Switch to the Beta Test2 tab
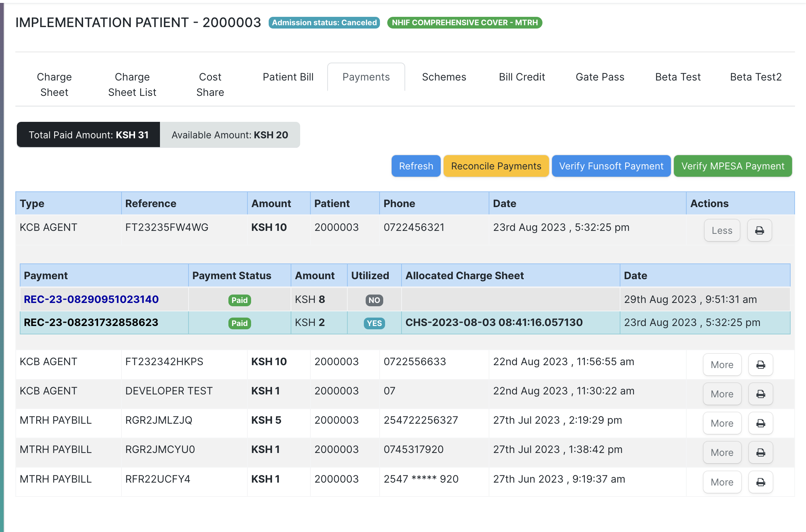Screen dimensions: 806x532 tap(756, 77)
